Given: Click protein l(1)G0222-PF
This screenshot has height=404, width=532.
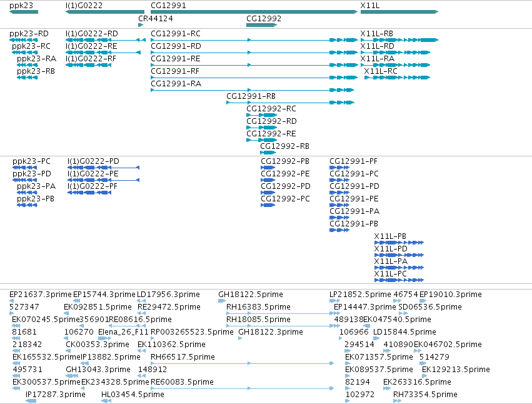Looking at the screenshot, I should click(x=89, y=193).
